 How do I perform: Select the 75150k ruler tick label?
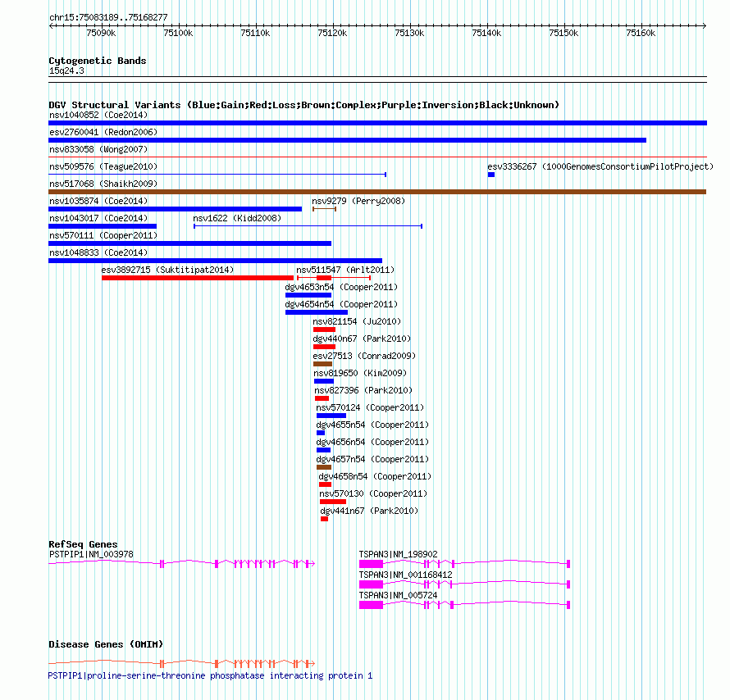pos(563,33)
